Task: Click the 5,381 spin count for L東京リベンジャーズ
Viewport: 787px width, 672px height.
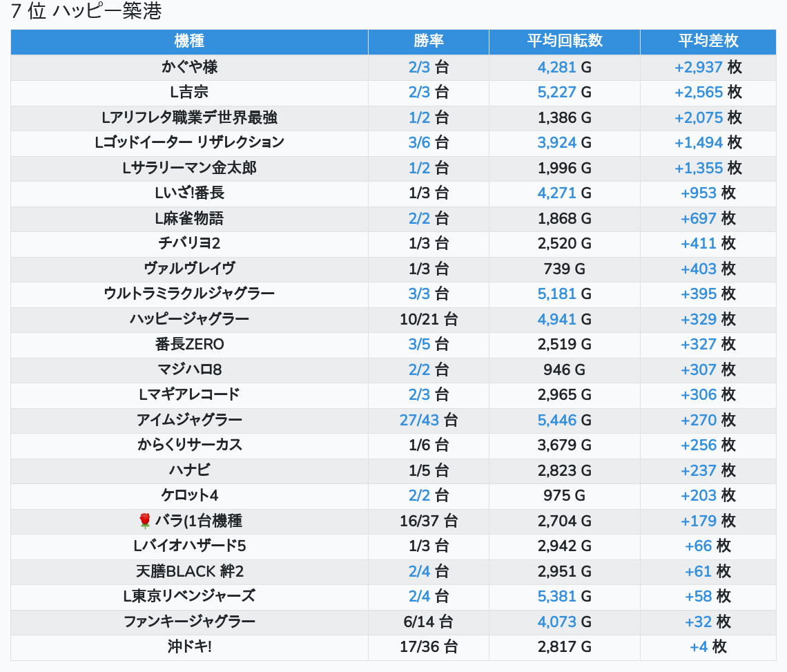Action: (x=556, y=596)
